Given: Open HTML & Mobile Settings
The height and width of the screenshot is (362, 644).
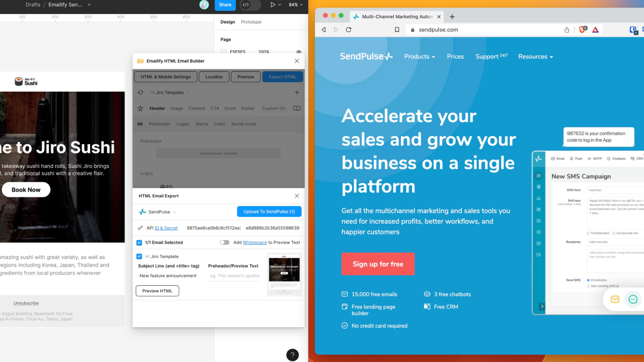Looking at the screenshot, I should pyautogui.click(x=166, y=77).
